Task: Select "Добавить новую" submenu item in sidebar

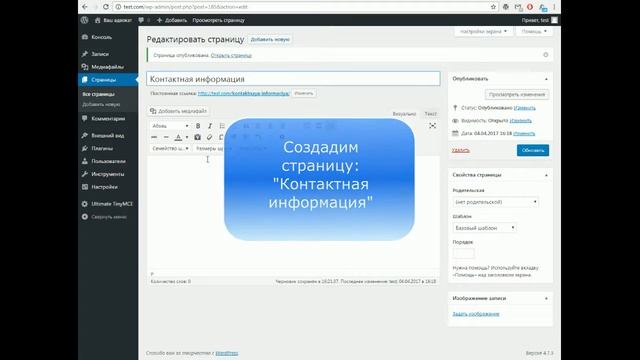Action: point(101,104)
